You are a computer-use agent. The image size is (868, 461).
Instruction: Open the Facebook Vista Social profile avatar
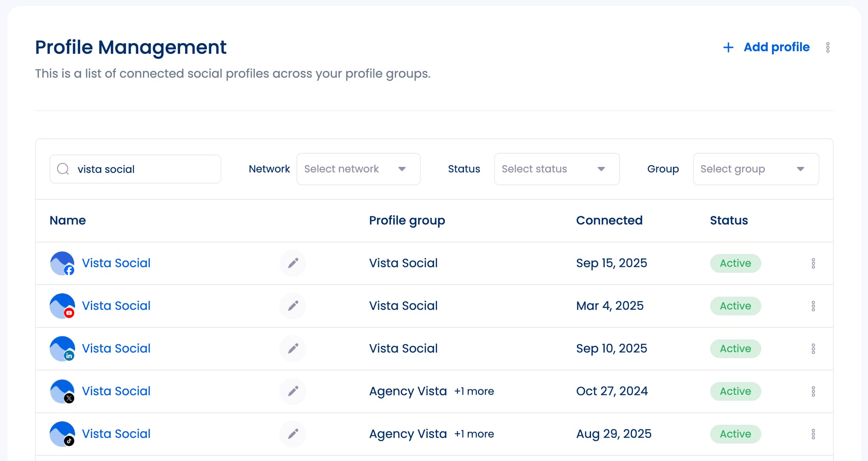(62, 263)
